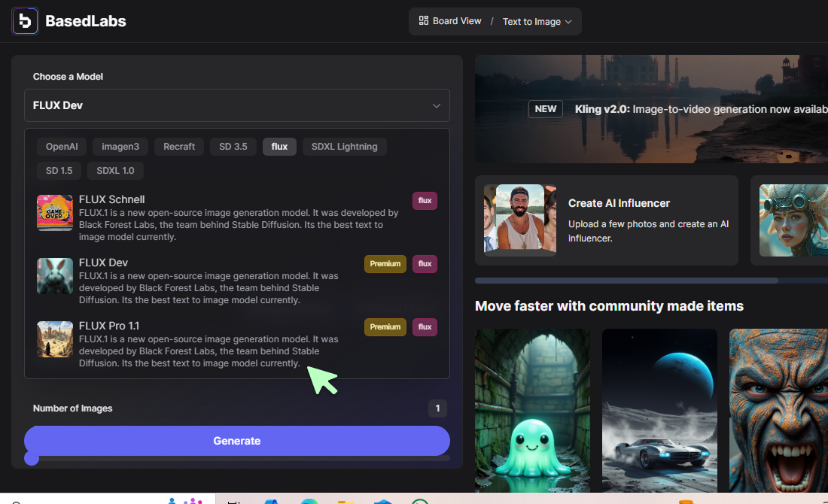Image resolution: width=828 pixels, height=504 pixels.
Task: Click 'Upload a few photos' description text
Action: click(x=648, y=231)
